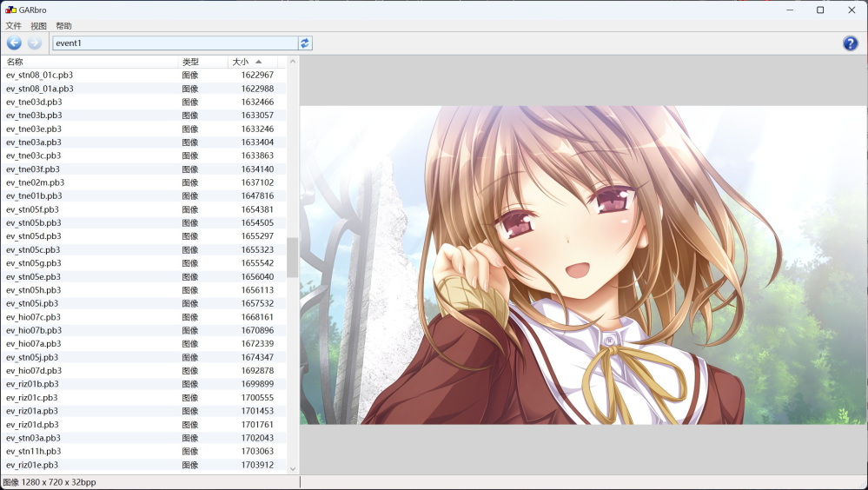868x490 pixels.
Task: Select file ev_stn05h.pb3
Action: click(x=143, y=290)
